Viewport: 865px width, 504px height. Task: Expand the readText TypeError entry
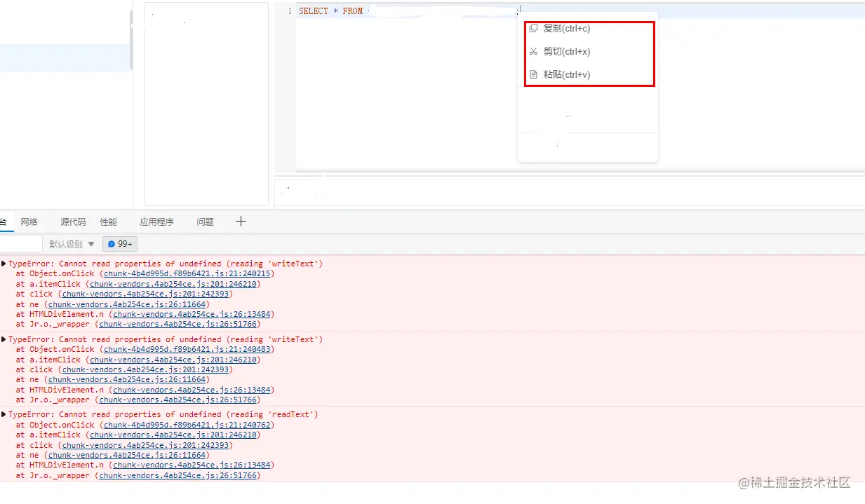coord(4,414)
